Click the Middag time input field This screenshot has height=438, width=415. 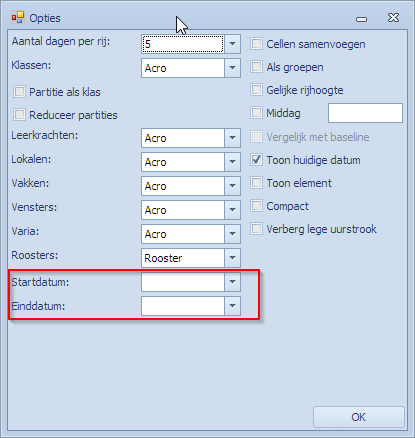point(365,113)
